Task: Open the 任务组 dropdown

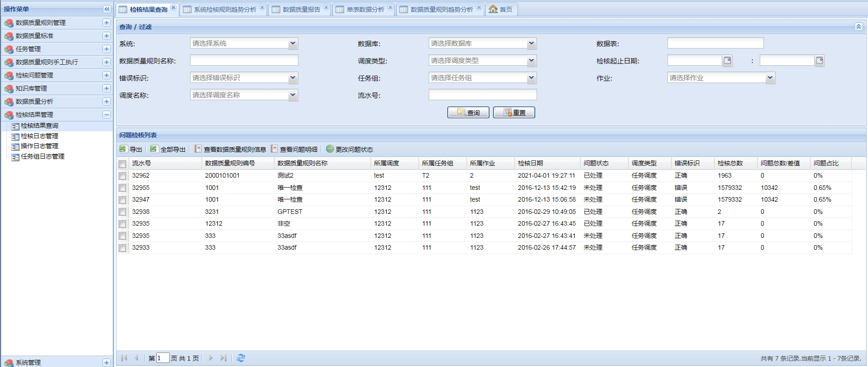Action: point(532,78)
